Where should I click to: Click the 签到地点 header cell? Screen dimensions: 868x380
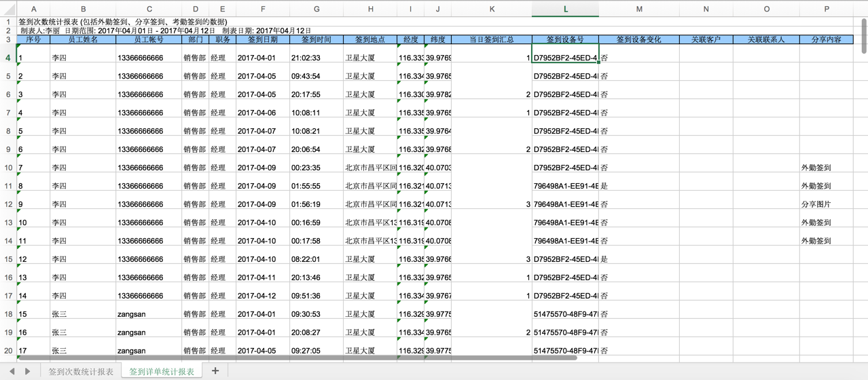point(370,39)
